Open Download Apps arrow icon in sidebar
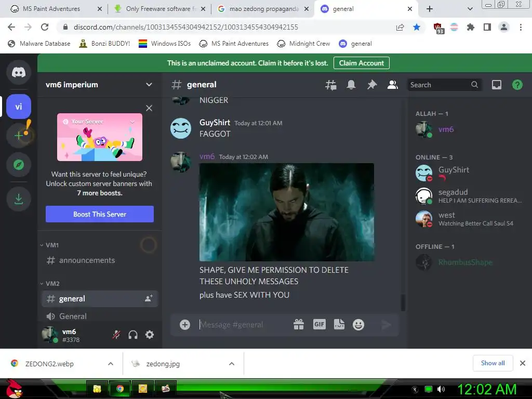The height and width of the screenshot is (399, 532). (19, 199)
